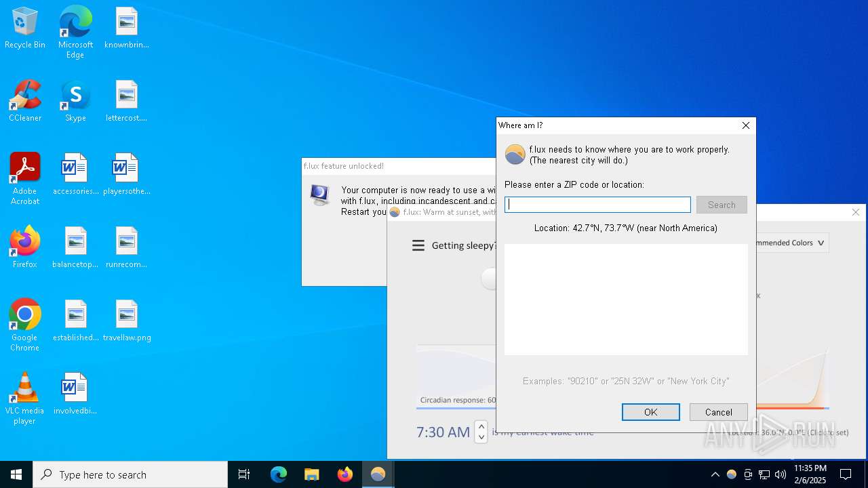Click the f.lux system tray icon

(731, 474)
